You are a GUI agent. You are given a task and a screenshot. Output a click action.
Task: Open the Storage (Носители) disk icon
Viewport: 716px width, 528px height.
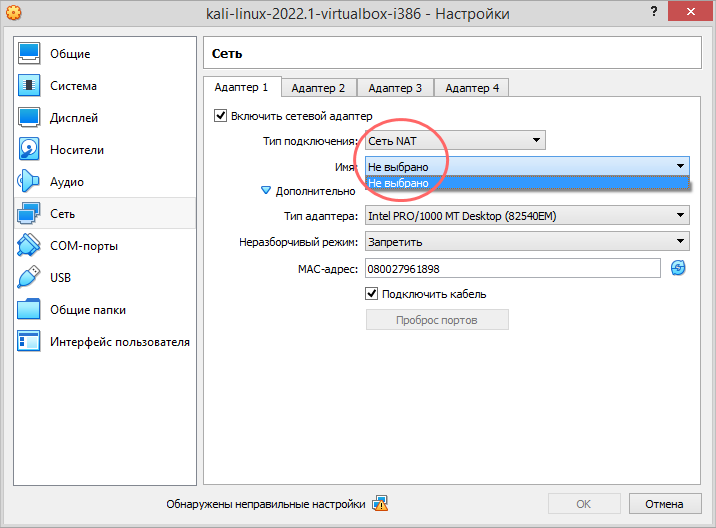[x=29, y=149]
